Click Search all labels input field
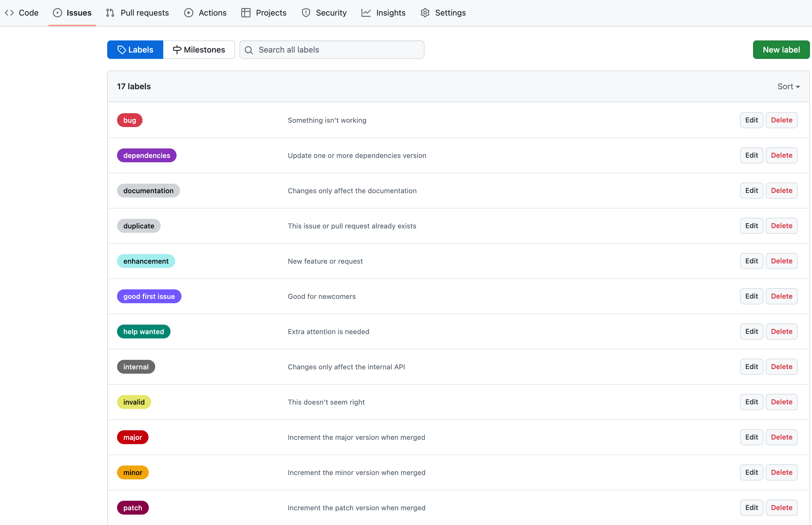This screenshot has width=812, height=525. pyautogui.click(x=331, y=49)
